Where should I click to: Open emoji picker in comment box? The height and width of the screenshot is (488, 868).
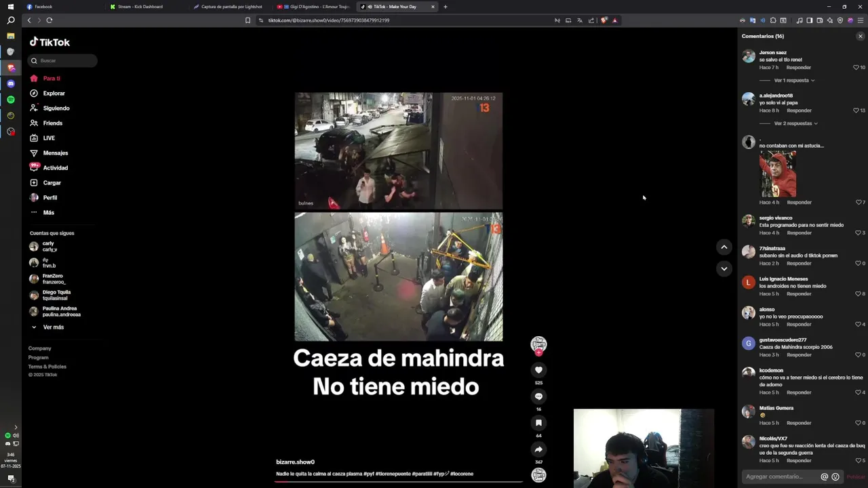tap(835, 476)
